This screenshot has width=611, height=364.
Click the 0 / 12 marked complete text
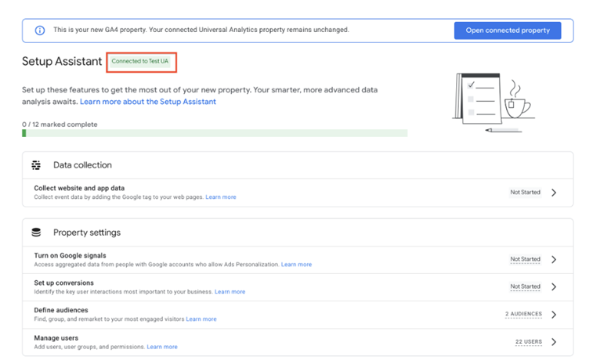point(60,124)
